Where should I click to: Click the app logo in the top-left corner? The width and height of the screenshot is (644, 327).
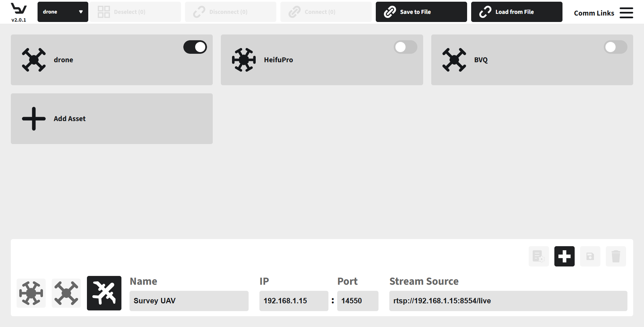click(19, 9)
